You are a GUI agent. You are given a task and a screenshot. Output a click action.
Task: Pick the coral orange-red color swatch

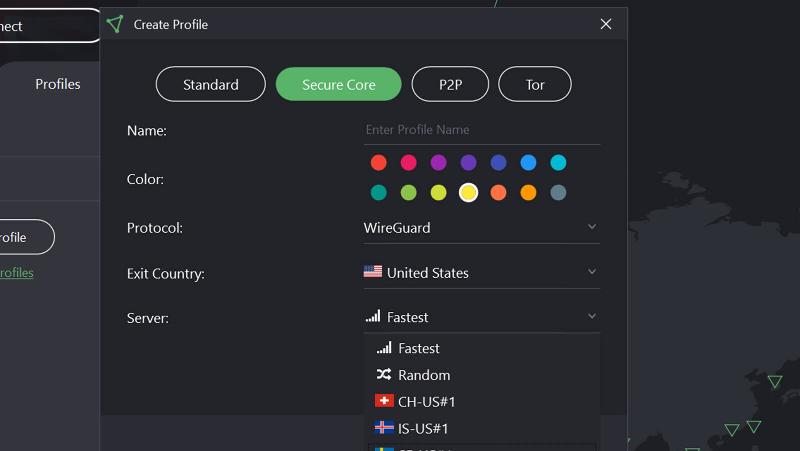(498, 192)
